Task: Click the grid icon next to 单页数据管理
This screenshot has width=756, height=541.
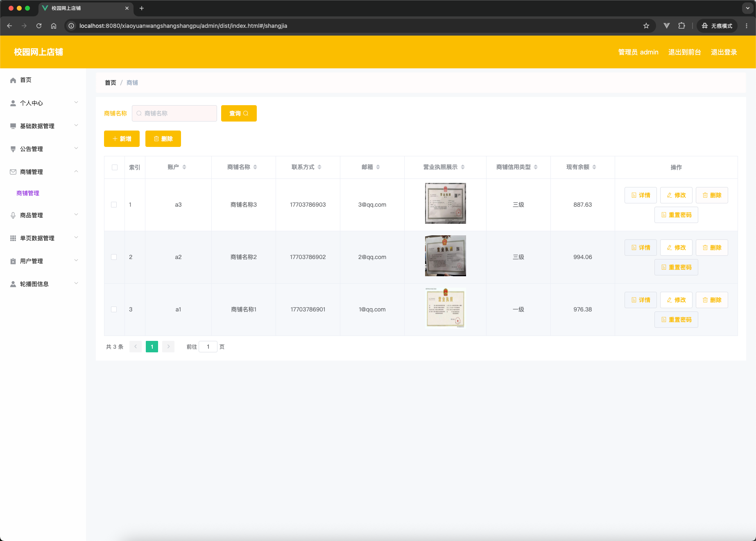Action: [13, 238]
